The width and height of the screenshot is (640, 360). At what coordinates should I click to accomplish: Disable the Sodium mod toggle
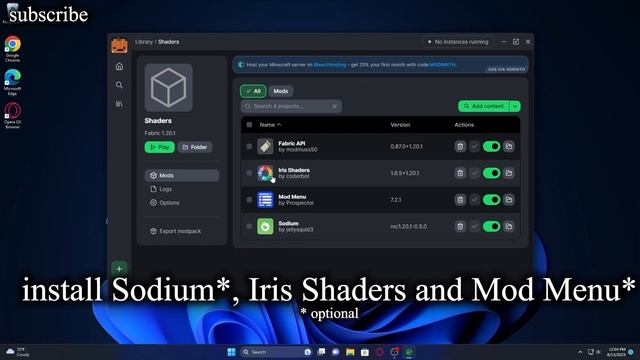point(491,226)
